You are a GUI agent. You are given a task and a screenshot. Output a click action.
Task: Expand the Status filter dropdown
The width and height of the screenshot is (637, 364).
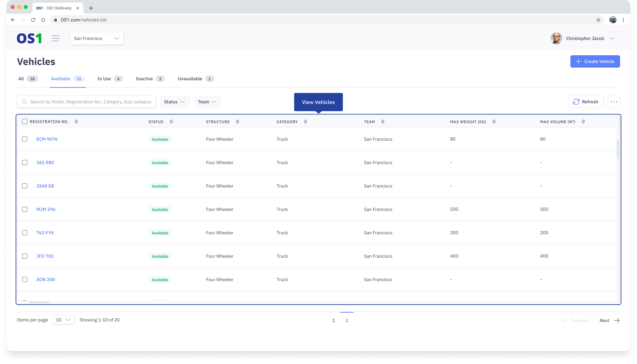[175, 102]
